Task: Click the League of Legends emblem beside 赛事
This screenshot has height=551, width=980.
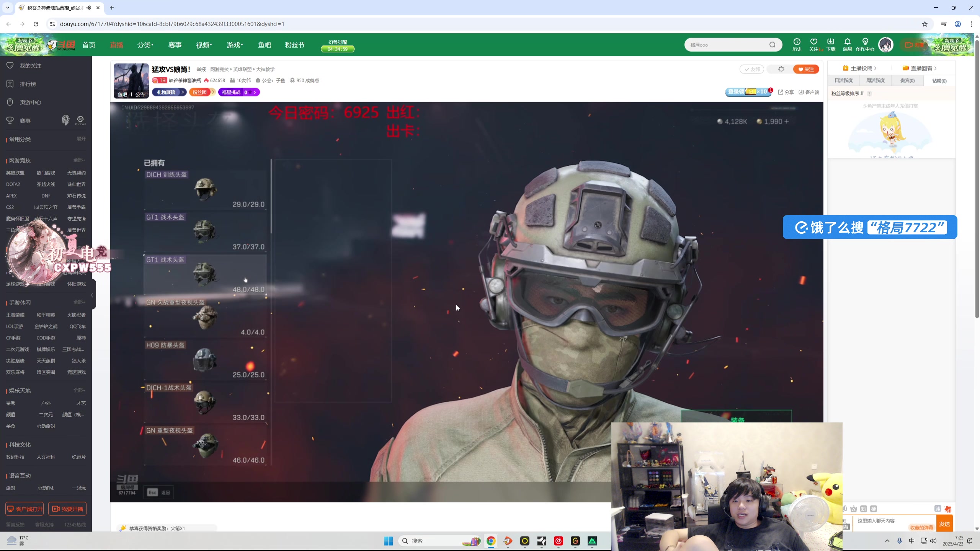Action: point(66,120)
